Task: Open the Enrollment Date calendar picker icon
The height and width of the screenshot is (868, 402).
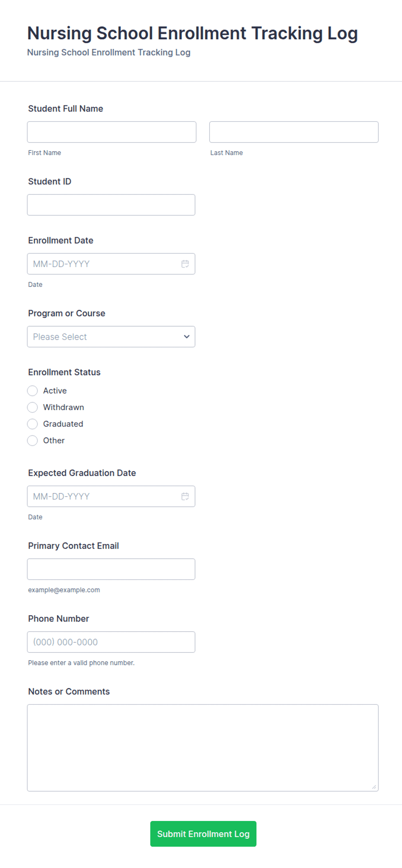Action: [185, 264]
